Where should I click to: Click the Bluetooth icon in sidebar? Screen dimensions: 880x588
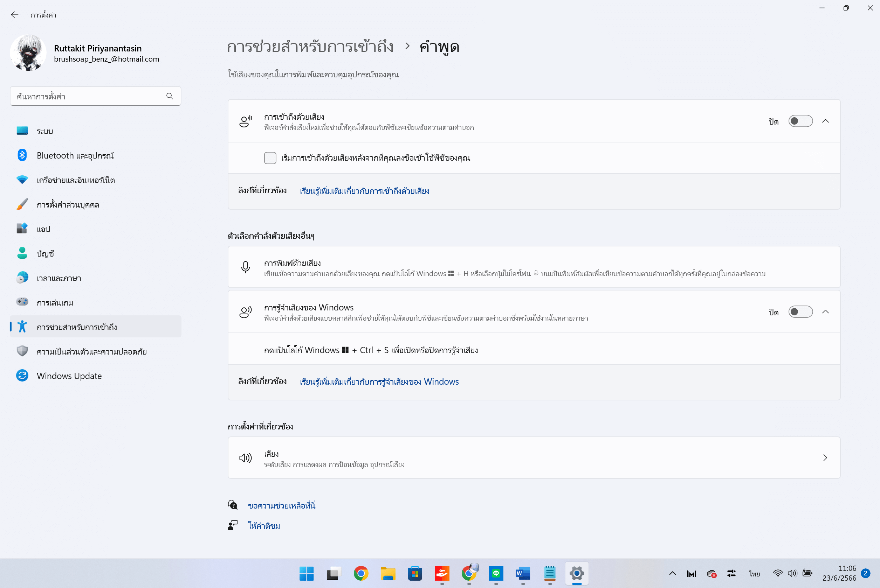pos(22,155)
